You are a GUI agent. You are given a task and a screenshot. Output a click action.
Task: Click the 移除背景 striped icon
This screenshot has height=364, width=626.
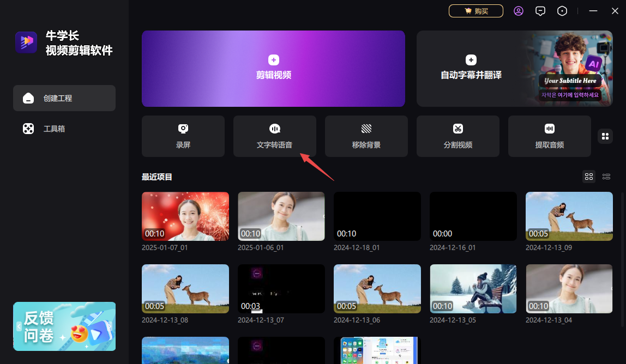[x=366, y=129]
